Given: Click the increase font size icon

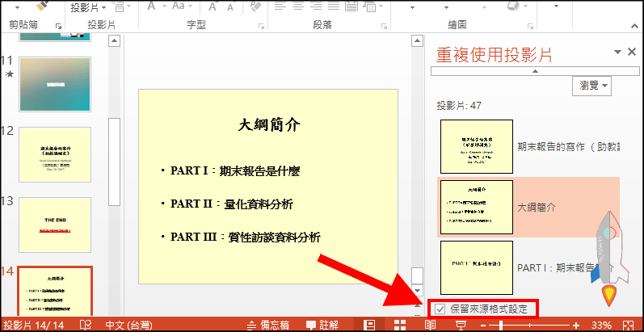Looking at the screenshot, I should (x=213, y=6).
